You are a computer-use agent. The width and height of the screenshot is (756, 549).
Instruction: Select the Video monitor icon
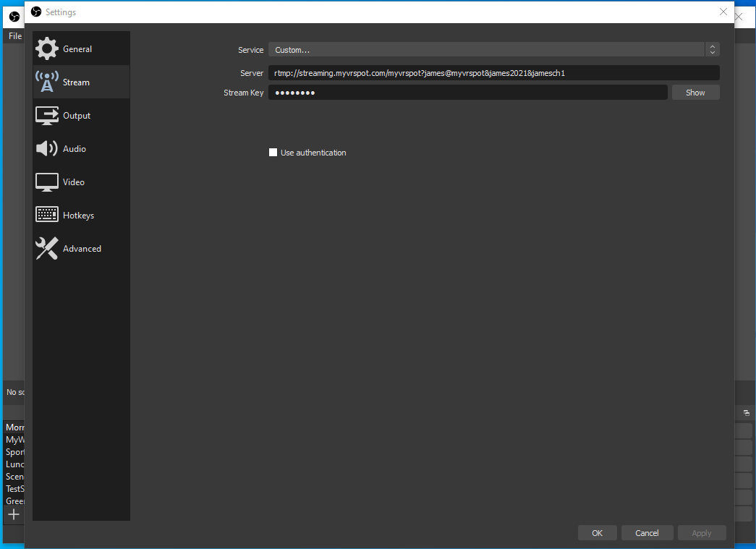coord(47,182)
